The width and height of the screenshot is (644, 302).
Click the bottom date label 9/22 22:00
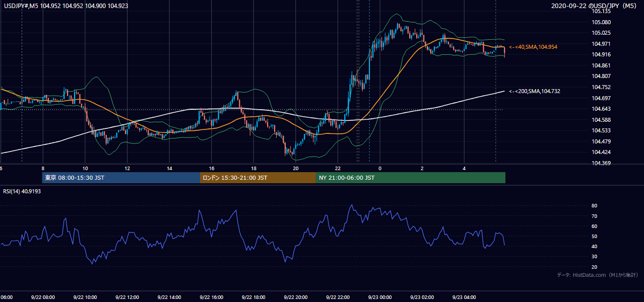click(337, 297)
